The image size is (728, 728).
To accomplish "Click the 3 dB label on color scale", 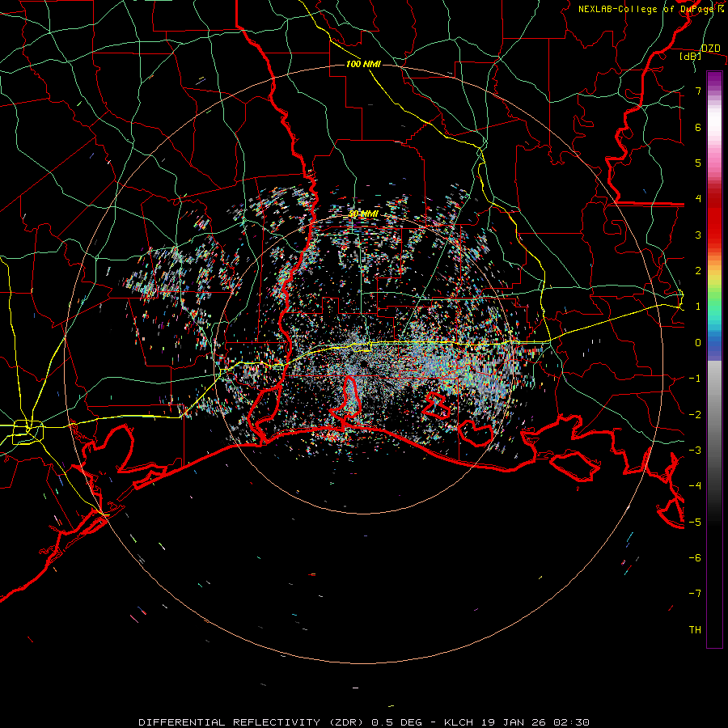I will pyautogui.click(x=698, y=235).
